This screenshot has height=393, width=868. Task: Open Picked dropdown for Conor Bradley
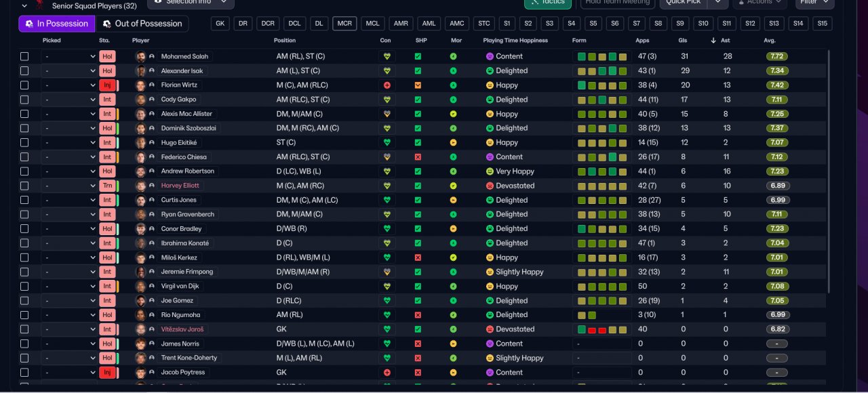click(x=69, y=229)
